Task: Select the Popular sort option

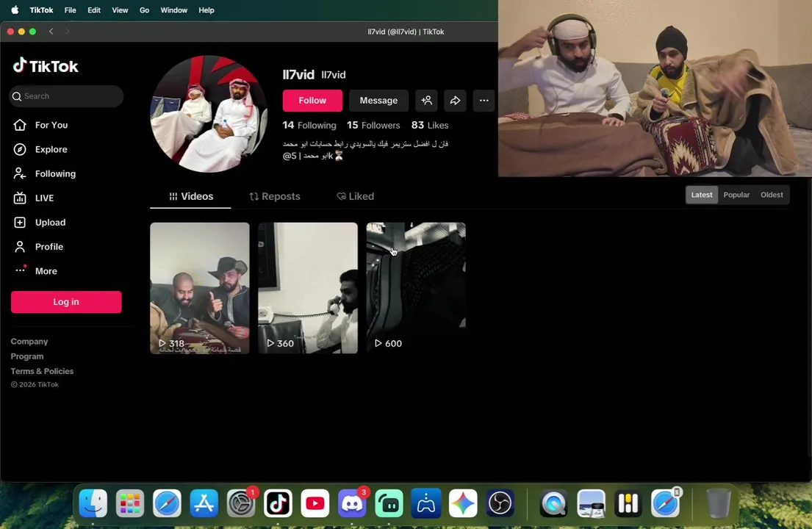Action: (x=736, y=195)
